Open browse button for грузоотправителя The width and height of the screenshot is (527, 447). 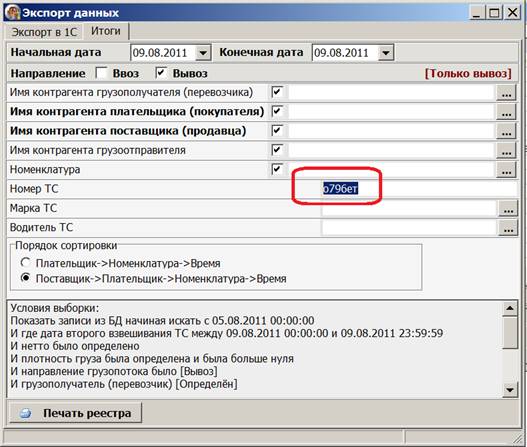pos(506,150)
